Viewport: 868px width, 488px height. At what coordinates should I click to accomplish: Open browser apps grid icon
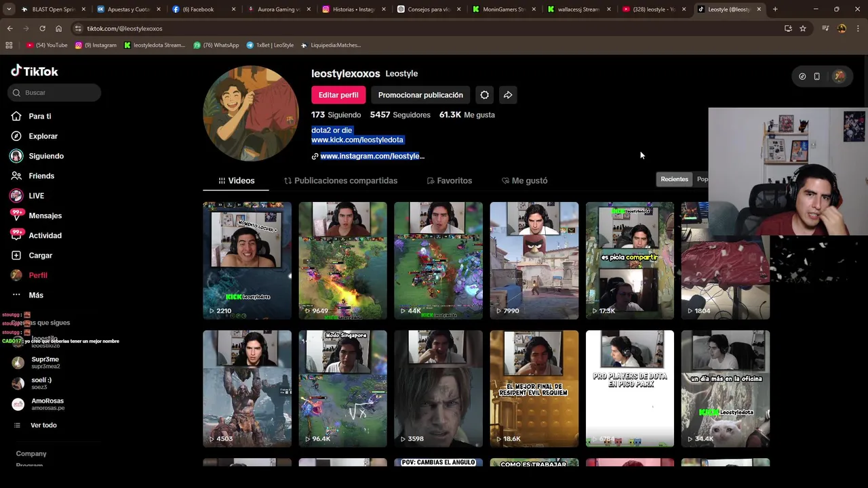9,45
